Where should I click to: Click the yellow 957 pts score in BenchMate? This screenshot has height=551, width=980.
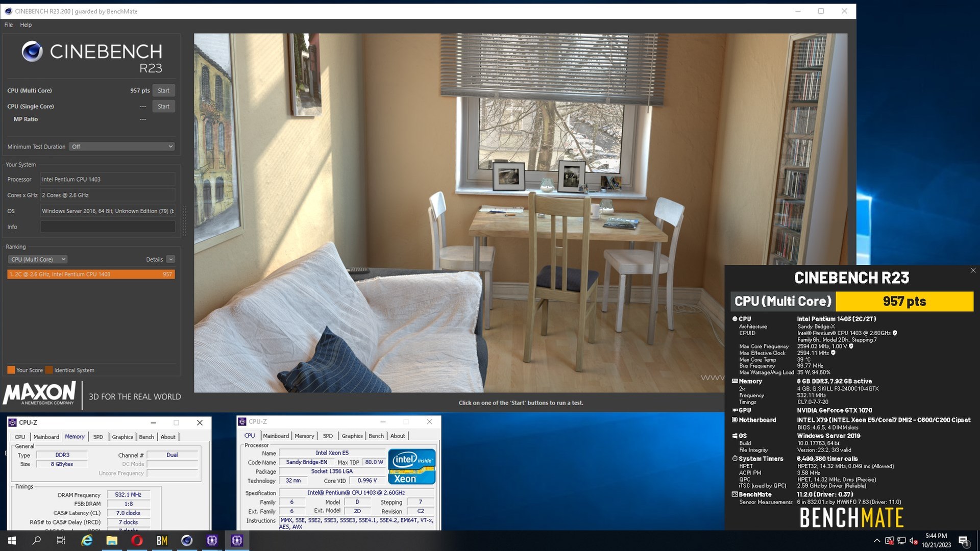[904, 301]
